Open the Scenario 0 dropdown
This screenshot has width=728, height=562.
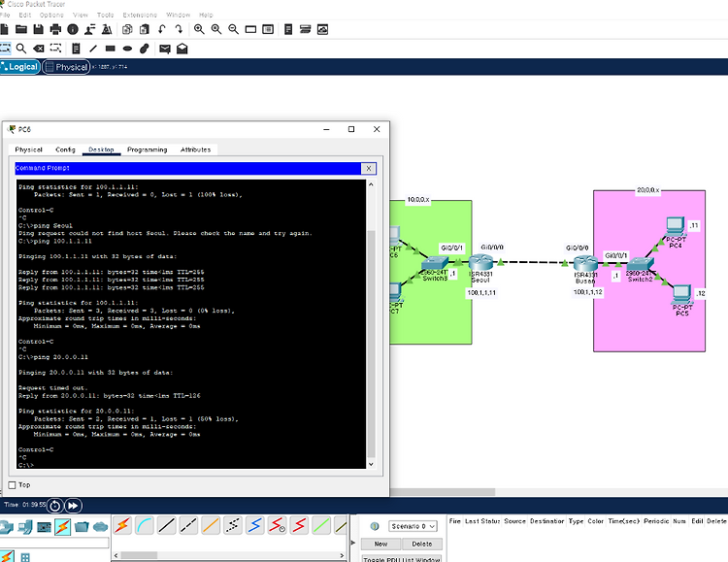tap(413, 526)
